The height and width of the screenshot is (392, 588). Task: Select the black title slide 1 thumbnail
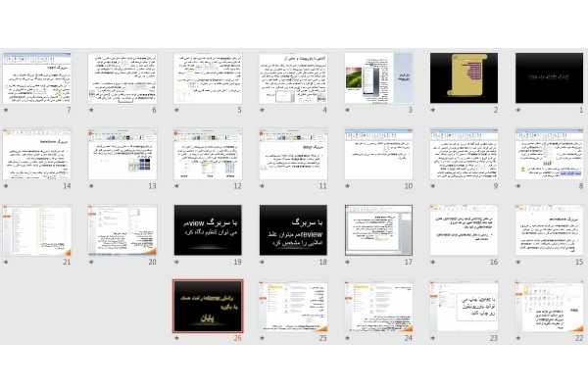[x=549, y=77]
